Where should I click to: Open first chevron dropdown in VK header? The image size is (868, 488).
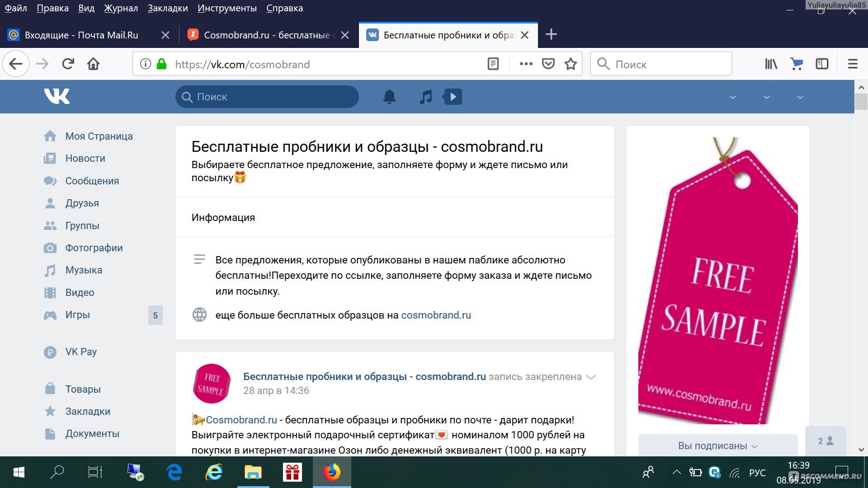pyautogui.click(x=733, y=97)
